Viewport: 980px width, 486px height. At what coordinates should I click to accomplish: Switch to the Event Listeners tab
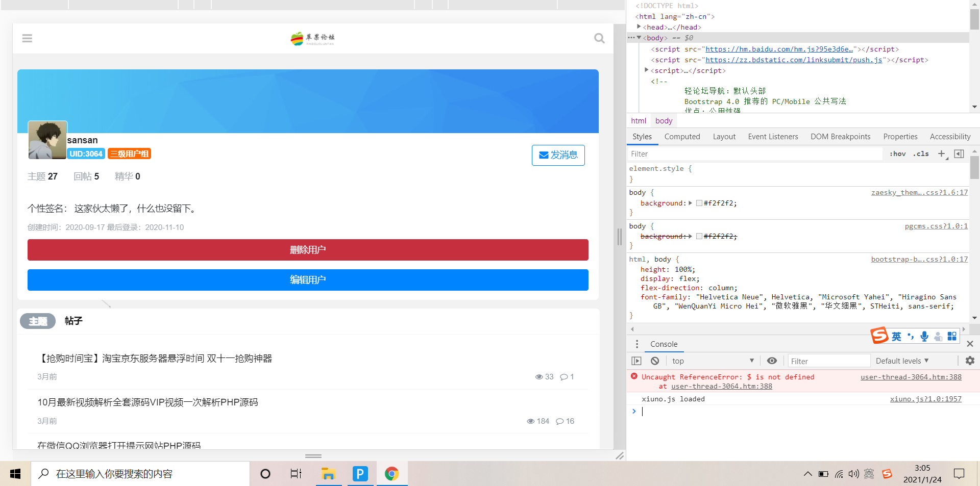(x=773, y=137)
